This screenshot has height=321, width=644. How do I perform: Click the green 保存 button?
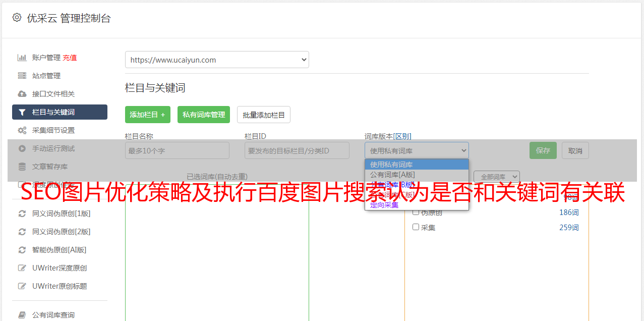543,150
